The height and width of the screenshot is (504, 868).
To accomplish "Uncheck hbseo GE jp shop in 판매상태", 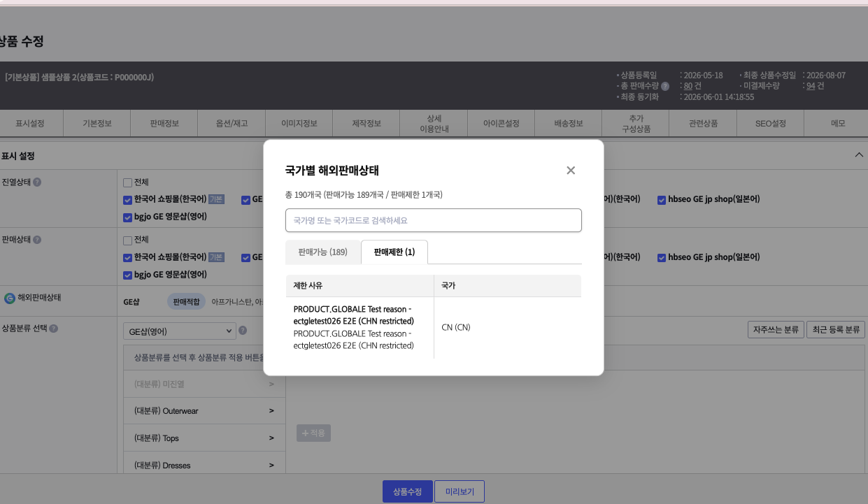I will pyautogui.click(x=662, y=257).
